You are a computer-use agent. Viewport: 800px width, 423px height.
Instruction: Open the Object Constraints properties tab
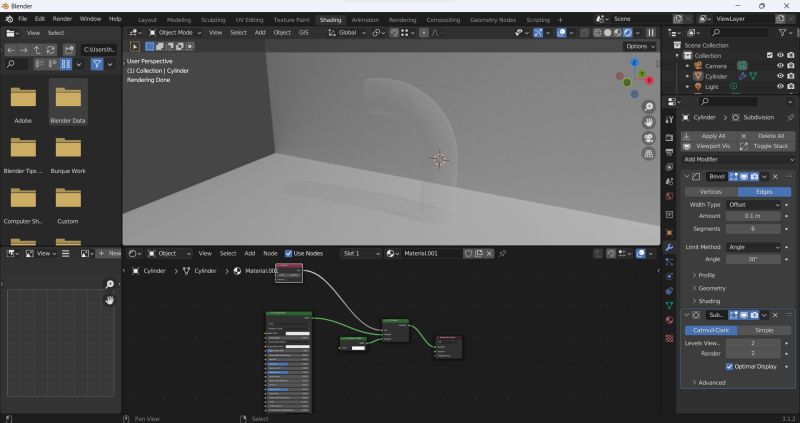click(x=669, y=291)
